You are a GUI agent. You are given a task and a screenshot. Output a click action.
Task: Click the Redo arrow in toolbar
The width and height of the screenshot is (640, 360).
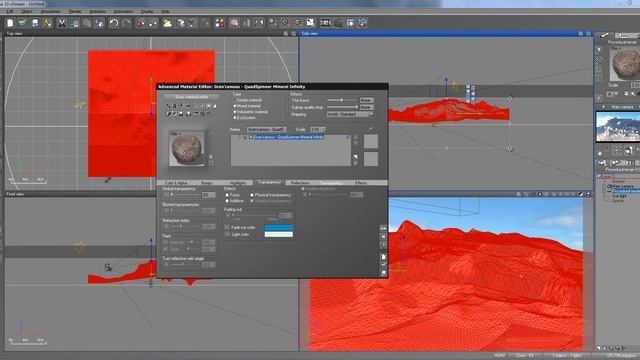(126, 23)
